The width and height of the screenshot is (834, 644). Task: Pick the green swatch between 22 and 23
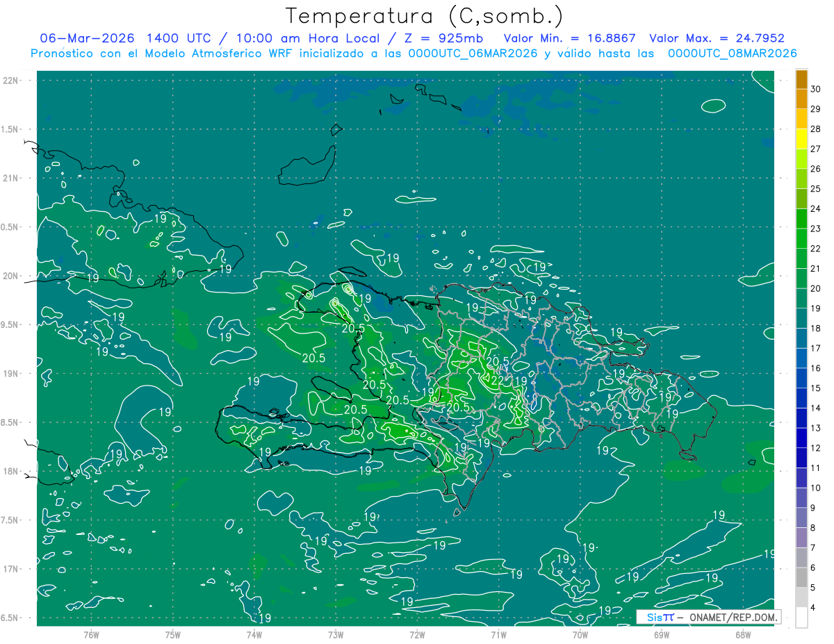click(801, 239)
